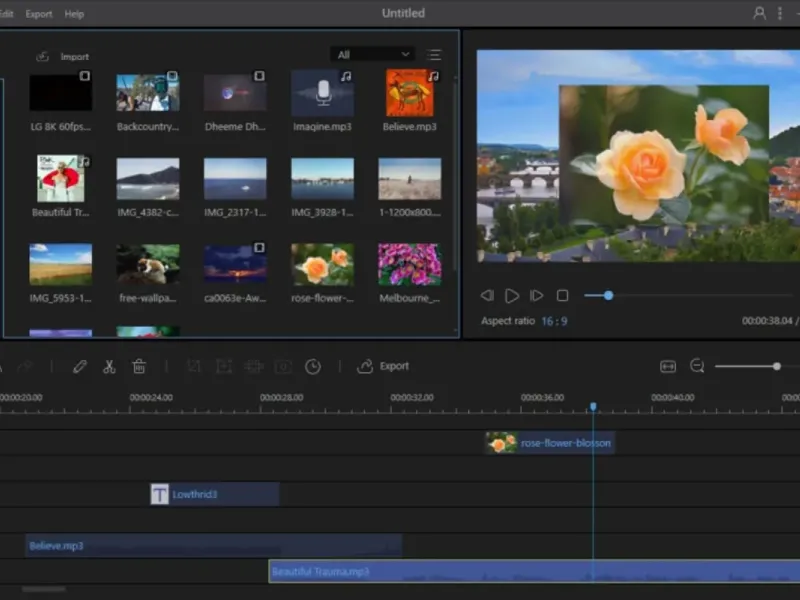Click the Export button in timeline toolbar

[x=384, y=367]
